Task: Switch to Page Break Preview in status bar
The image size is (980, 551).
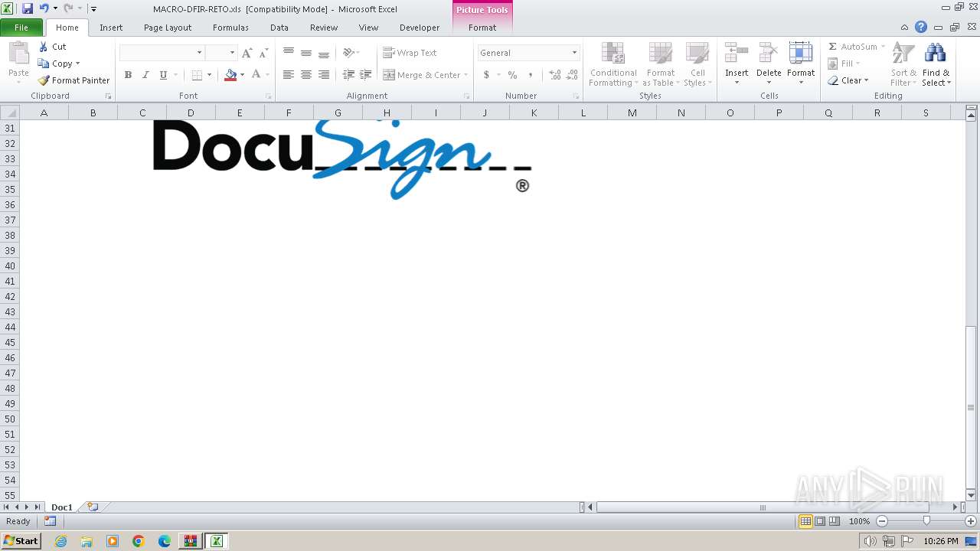Action: point(834,521)
